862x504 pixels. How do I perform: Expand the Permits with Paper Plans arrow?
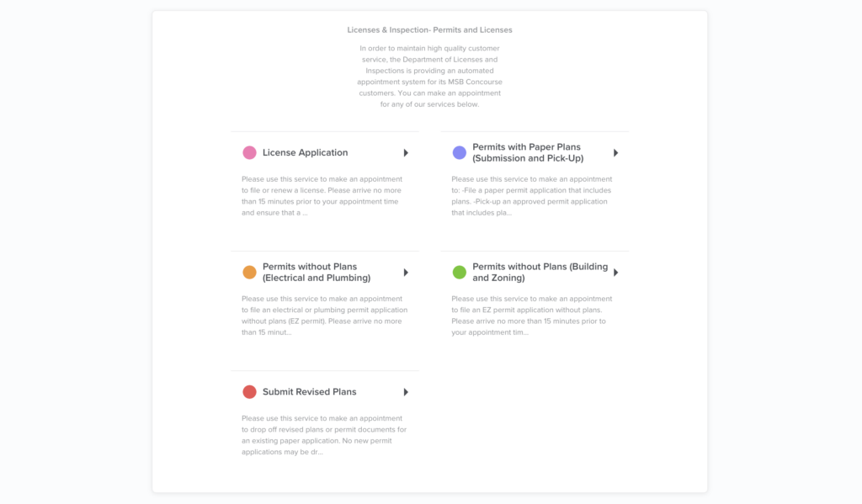click(x=616, y=153)
